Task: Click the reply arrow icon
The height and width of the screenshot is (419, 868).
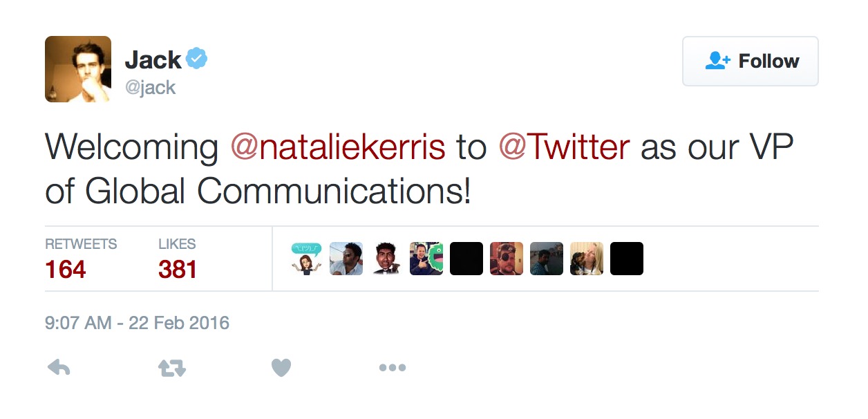Action: pos(59,368)
